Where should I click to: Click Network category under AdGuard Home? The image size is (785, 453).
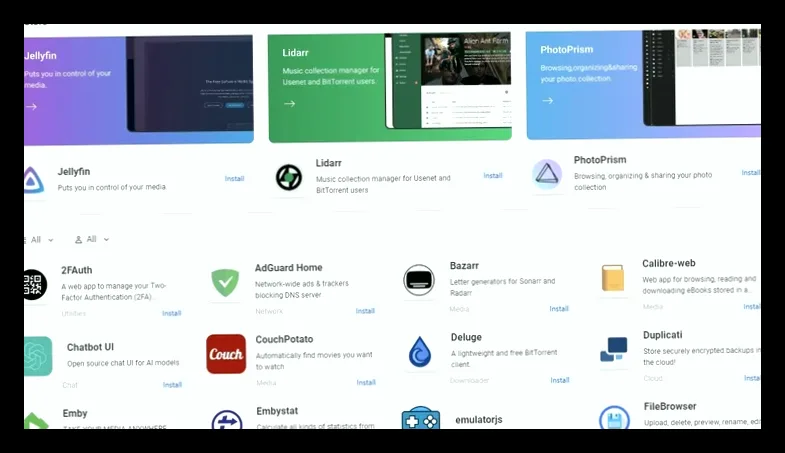coord(269,311)
